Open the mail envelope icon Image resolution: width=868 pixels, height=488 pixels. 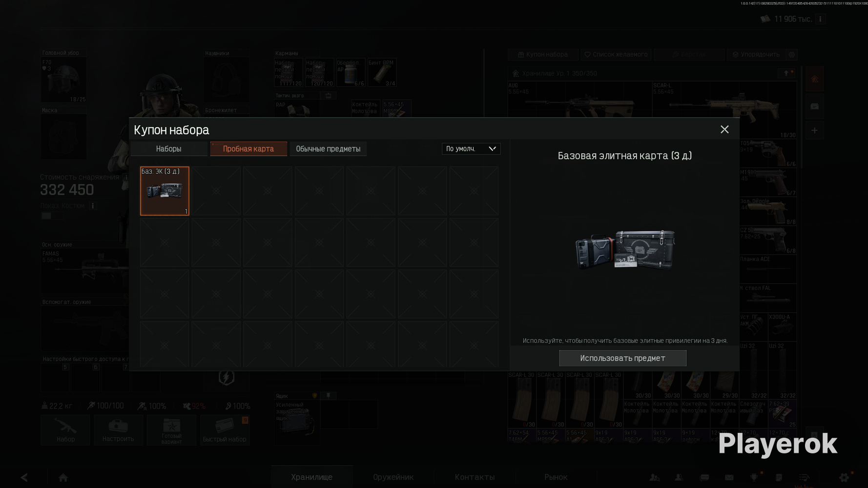coord(729,477)
